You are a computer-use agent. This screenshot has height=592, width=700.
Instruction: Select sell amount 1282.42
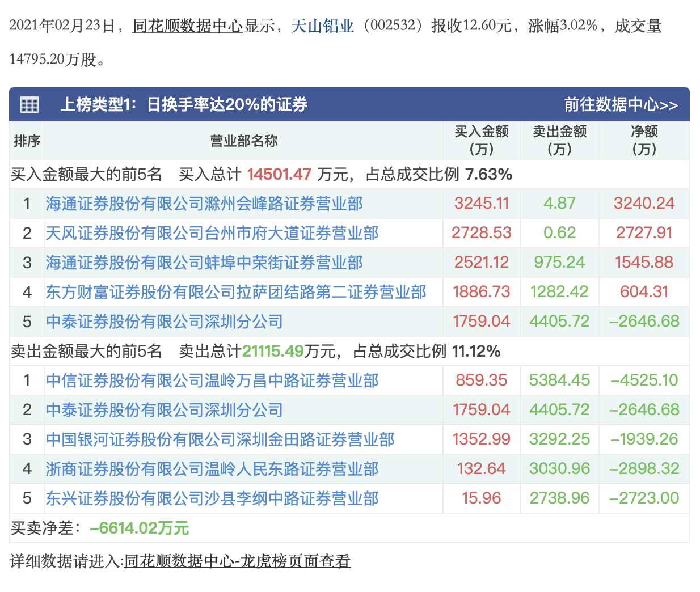tap(559, 292)
